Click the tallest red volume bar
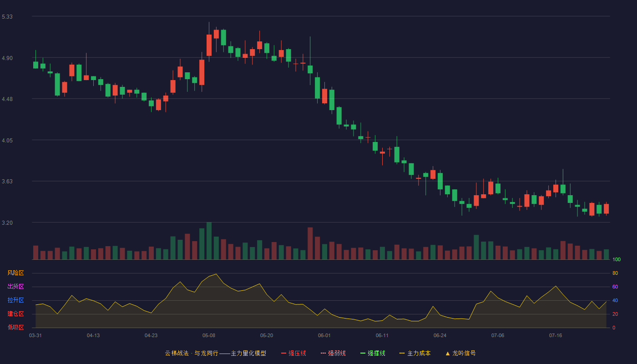 coord(310,243)
